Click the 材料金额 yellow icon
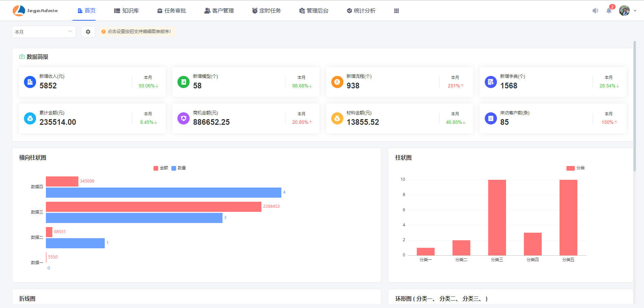 tap(337, 118)
